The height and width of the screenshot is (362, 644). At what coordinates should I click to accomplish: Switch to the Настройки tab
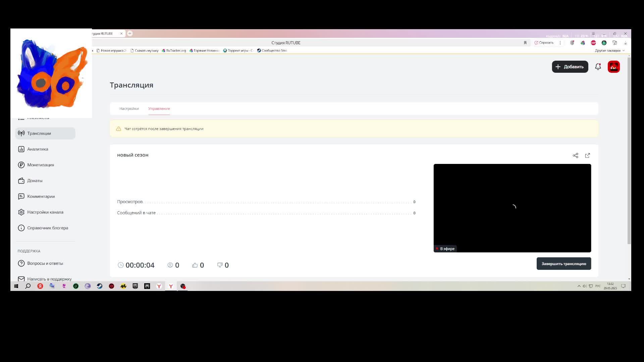[x=129, y=109]
